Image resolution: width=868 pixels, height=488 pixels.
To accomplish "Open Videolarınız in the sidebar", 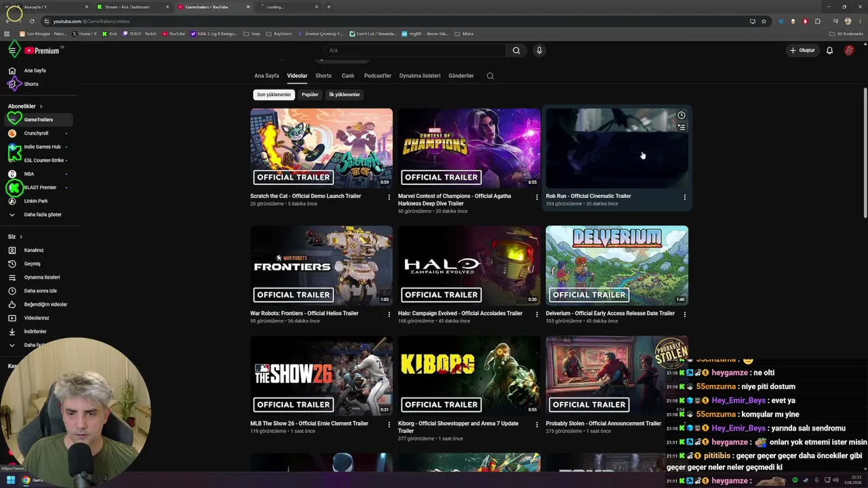I will click(x=37, y=318).
